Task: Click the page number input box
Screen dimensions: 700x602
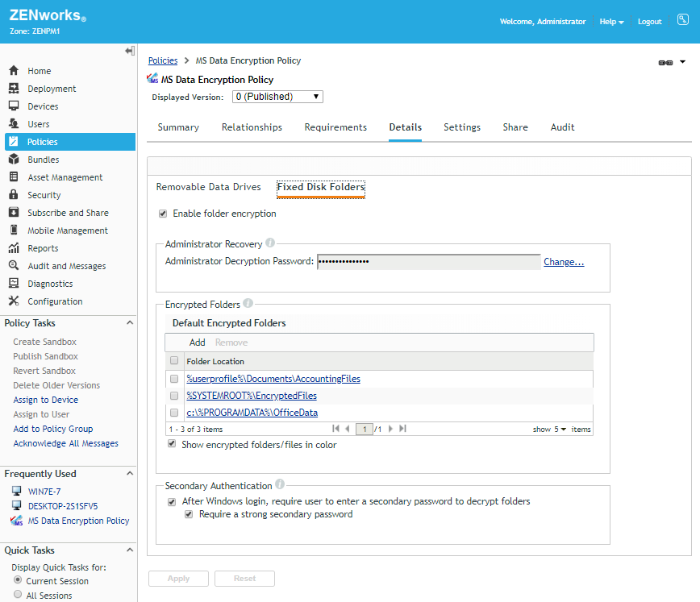Action: 365,430
